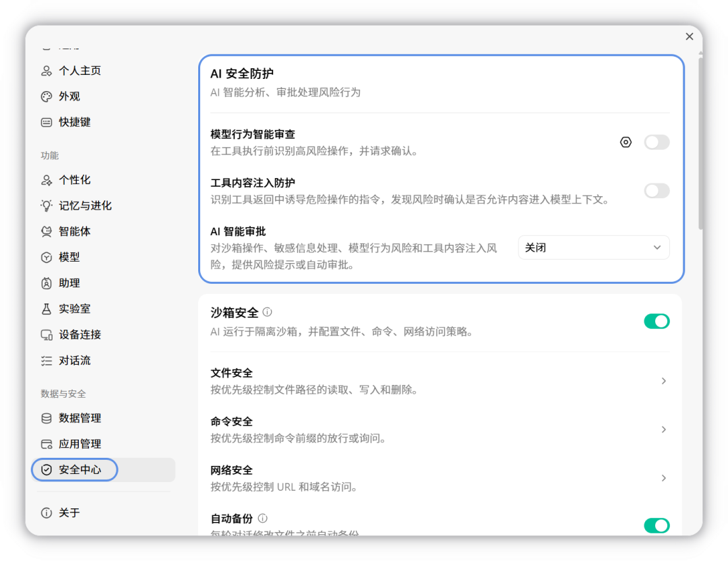Screen dimensions: 728x561
Task: Click text 按优先级控制 URL 和域名访问。
Action: pyautogui.click(x=284, y=487)
